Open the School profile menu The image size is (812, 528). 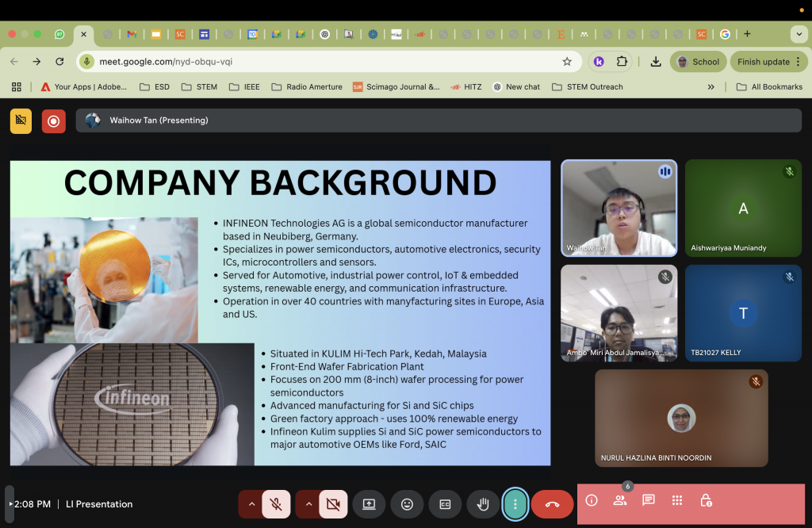(x=698, y=62)
